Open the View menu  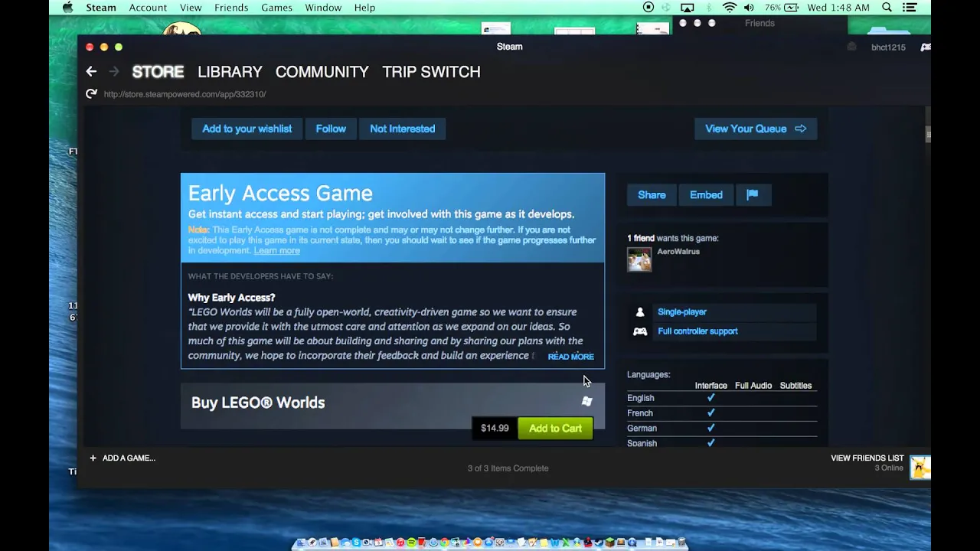(x=191, y=8)
